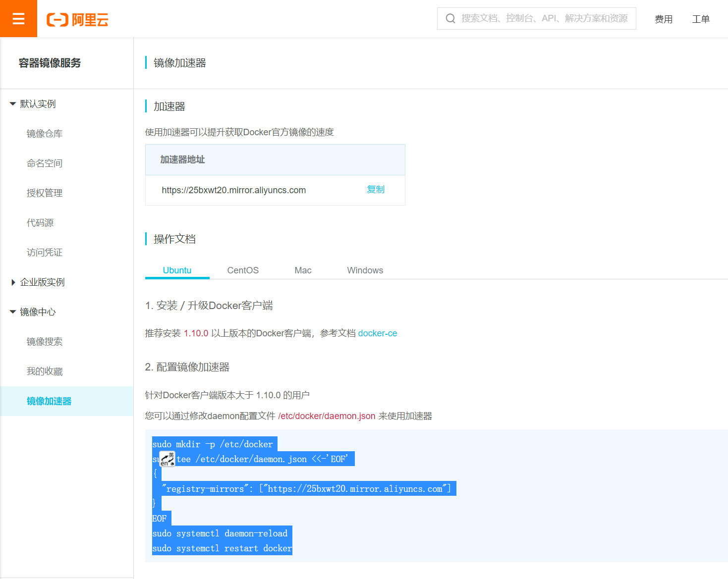Open the orange hamburger menu

click(18, 18)
